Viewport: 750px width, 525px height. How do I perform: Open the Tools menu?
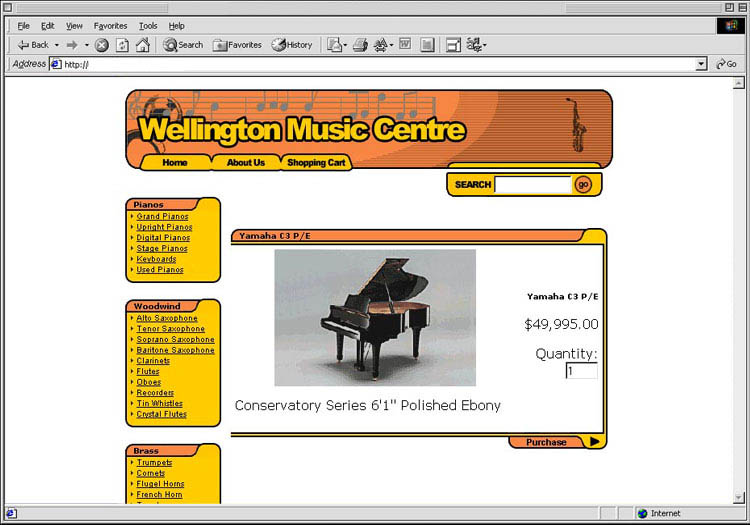point(148,26)
